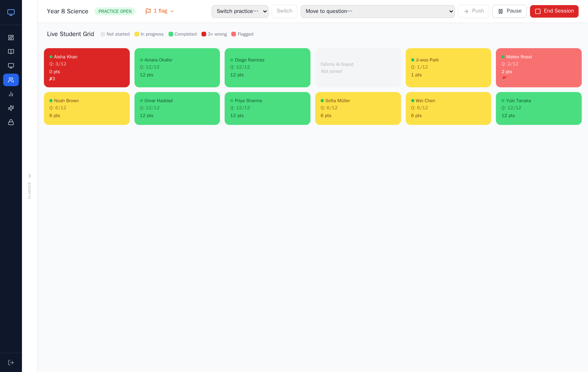Click the online status dot for Ji-woo Park
The width and height of the screenshot is (588, 372).
click(x=413, y=60)
